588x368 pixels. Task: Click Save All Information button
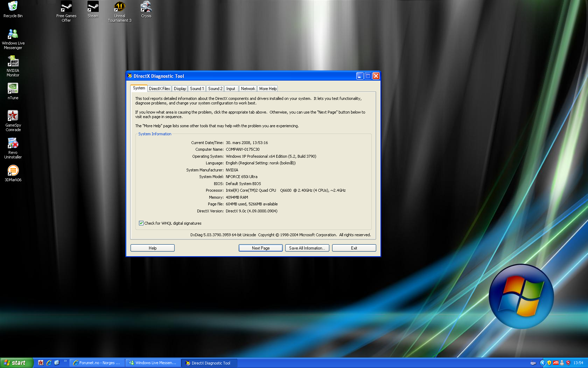point(307,248)
